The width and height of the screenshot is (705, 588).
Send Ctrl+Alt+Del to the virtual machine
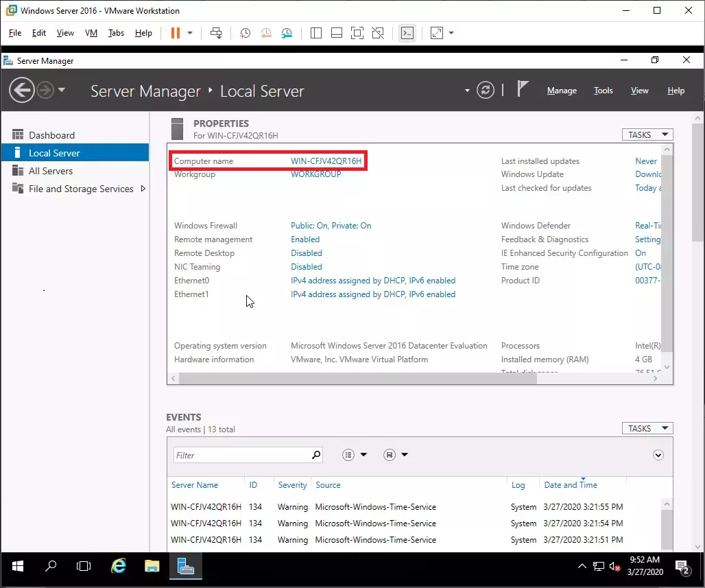tap(216, 33)
